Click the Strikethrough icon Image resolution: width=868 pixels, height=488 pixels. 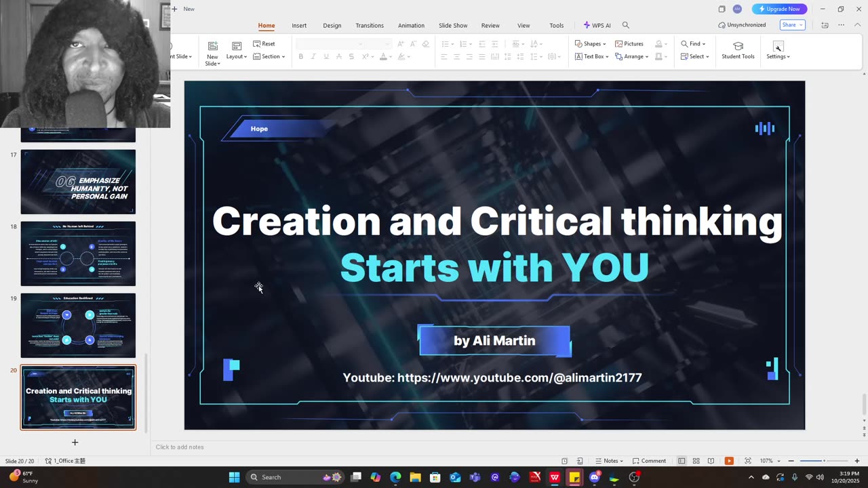pyautogui.click(x=351, y=56)
